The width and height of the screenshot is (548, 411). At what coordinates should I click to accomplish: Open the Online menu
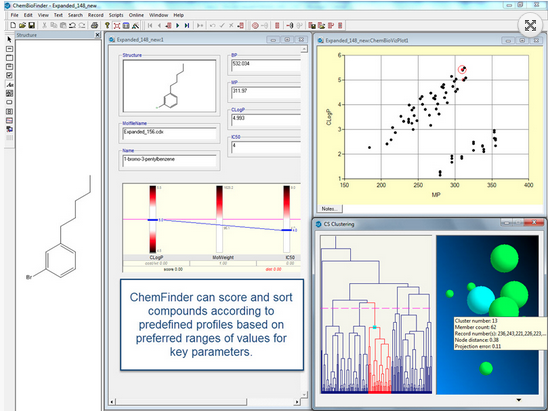point(136,15)
